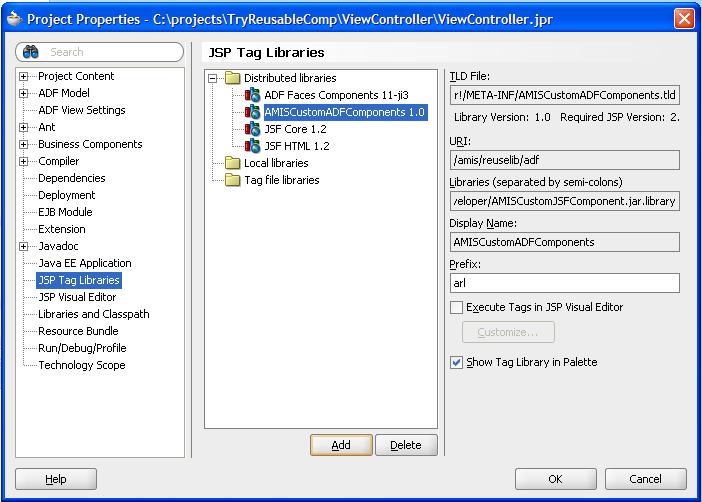This screenshot has height=502, width=702.
Task: Click the AMISCustomADFComponents 1.0 library icon
Action: click(253, 112)
